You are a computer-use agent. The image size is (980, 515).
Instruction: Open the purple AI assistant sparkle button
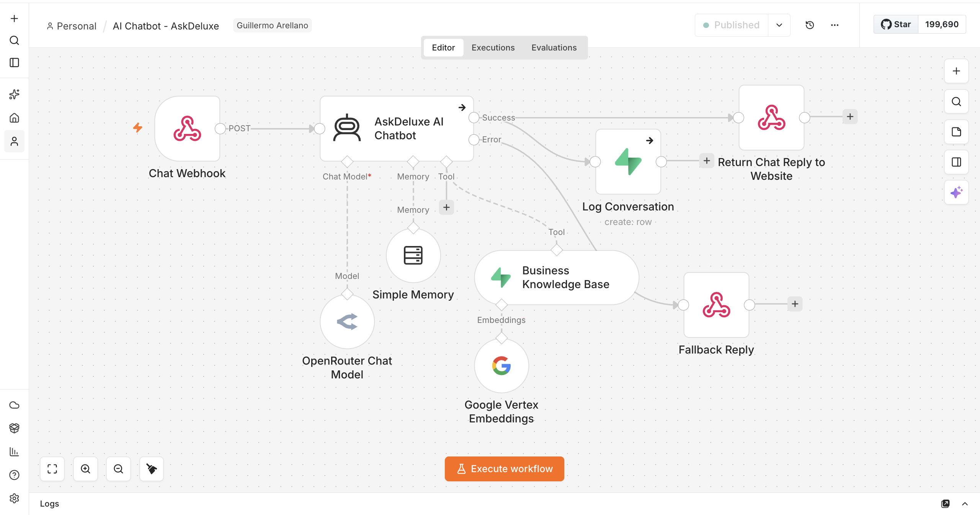click(956, 192)
